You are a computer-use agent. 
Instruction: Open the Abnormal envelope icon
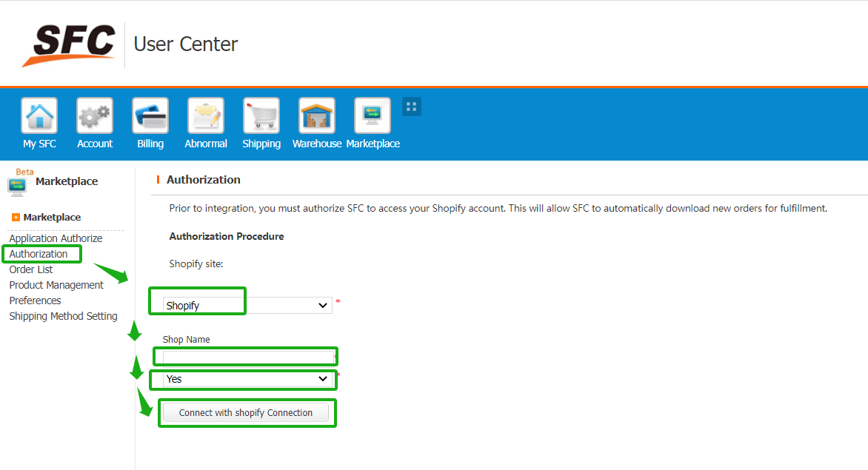(206, 115)
